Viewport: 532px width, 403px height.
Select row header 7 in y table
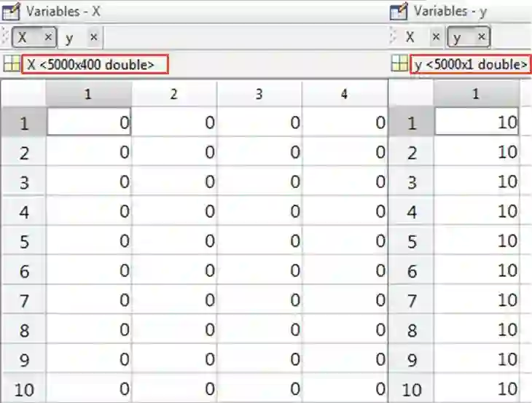coord(412,300)
